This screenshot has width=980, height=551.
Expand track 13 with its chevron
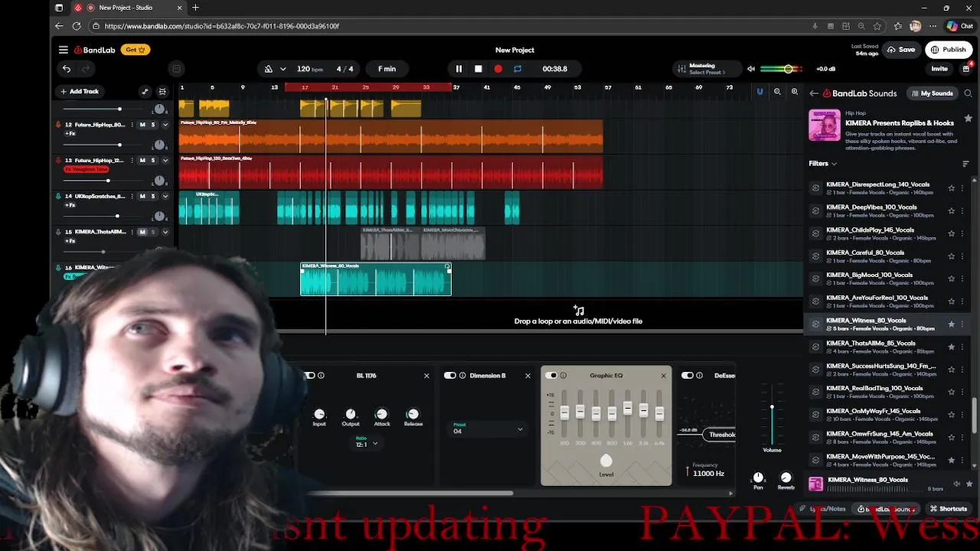coord(165,161)
